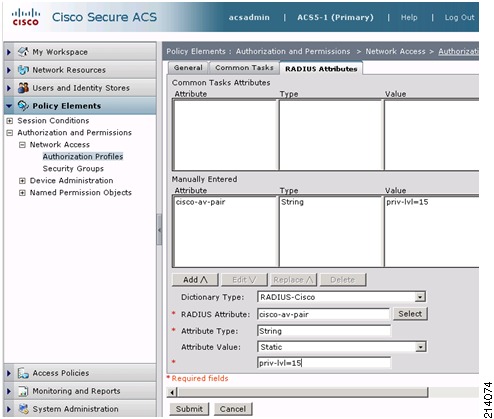
Task: Click the horizontal scrollbar left arrow
Action: coord(172,392)
